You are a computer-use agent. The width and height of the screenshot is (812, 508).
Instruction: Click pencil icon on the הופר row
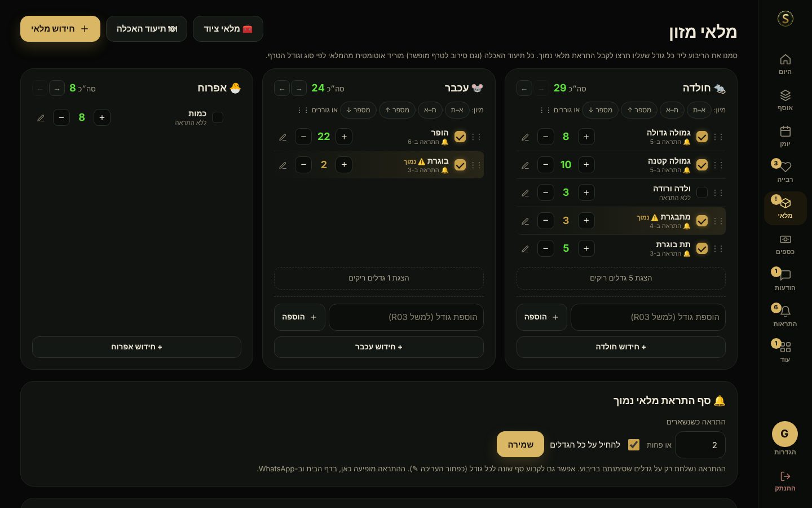[x=283, y=137]
